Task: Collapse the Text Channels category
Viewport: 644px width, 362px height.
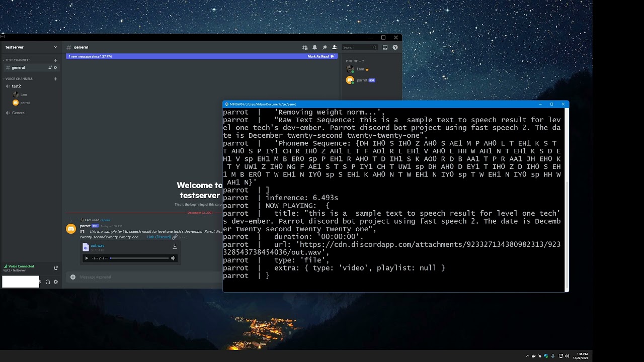Action: [x=18, y=60]
